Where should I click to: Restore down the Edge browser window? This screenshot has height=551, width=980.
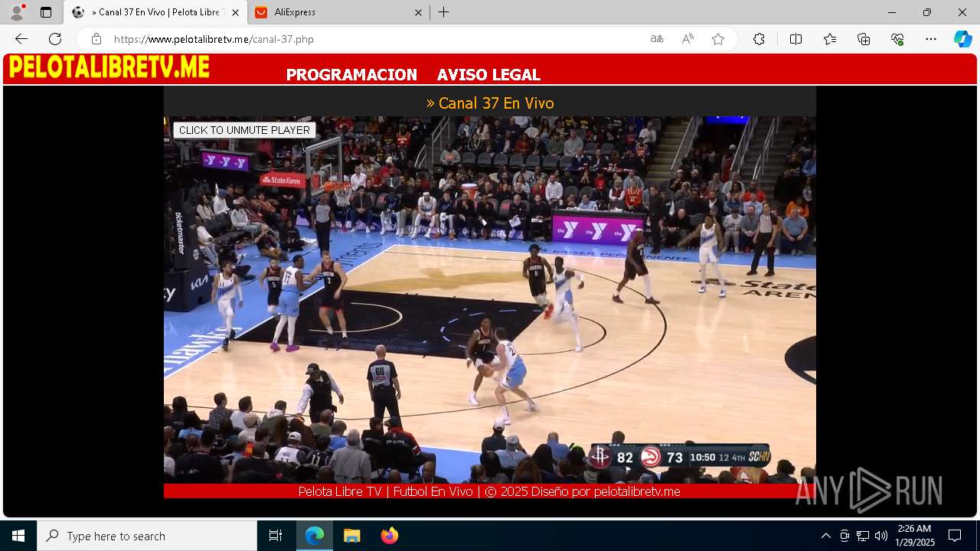pos(927,12)
